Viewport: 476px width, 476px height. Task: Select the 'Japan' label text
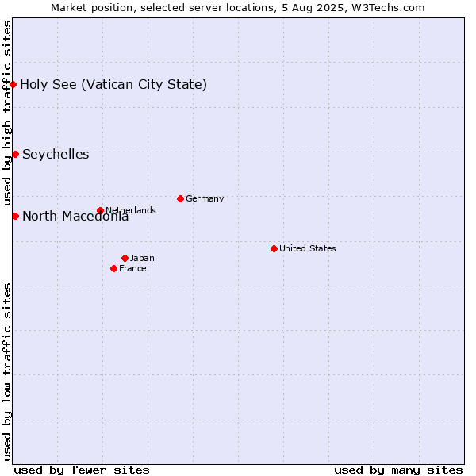pyautogui.click(x=142, y=259)
